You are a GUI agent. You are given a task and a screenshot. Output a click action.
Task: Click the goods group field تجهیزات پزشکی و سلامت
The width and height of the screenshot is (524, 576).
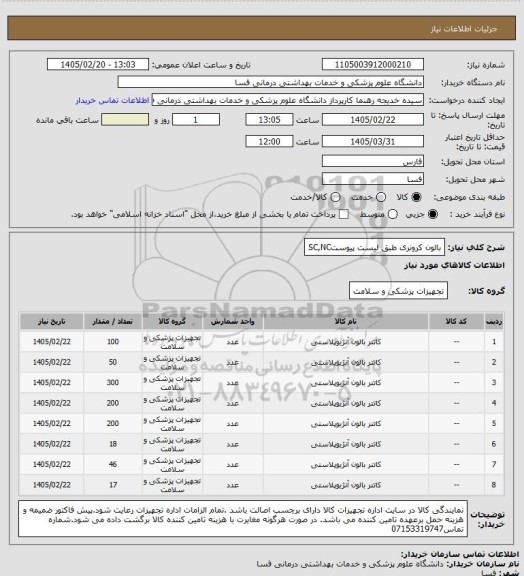[x=398, y=291]
